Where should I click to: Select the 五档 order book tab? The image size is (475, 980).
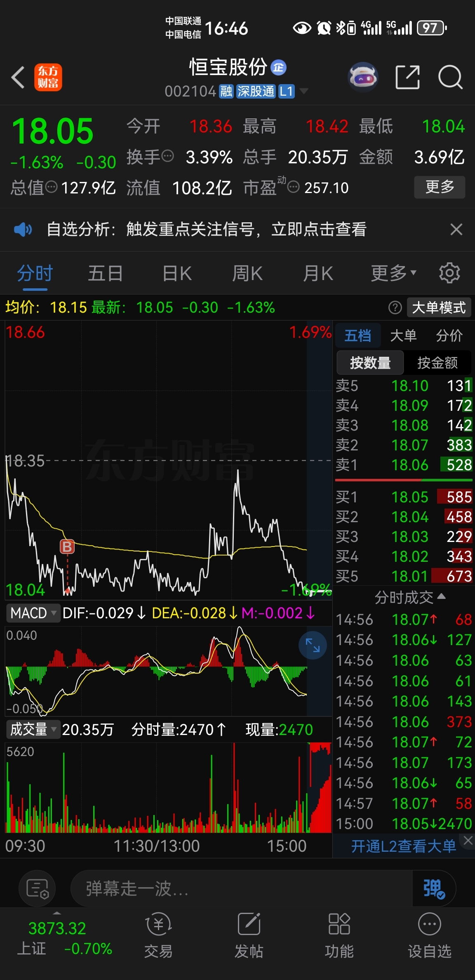click(x=357, y=335)
